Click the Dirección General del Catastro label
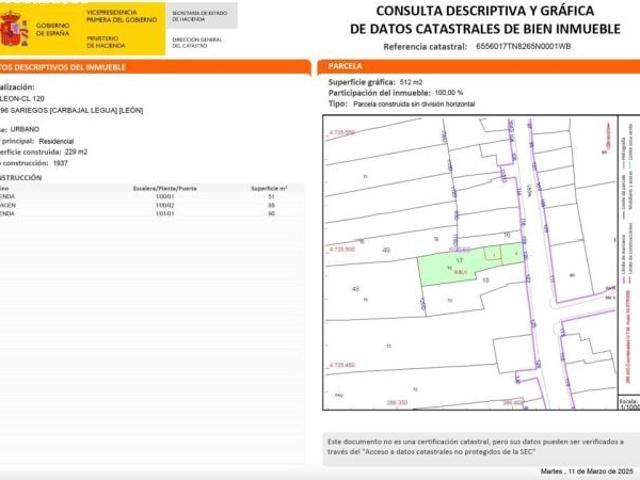The image size is (640, 480). pyautogui.click(x=197, y=42)
